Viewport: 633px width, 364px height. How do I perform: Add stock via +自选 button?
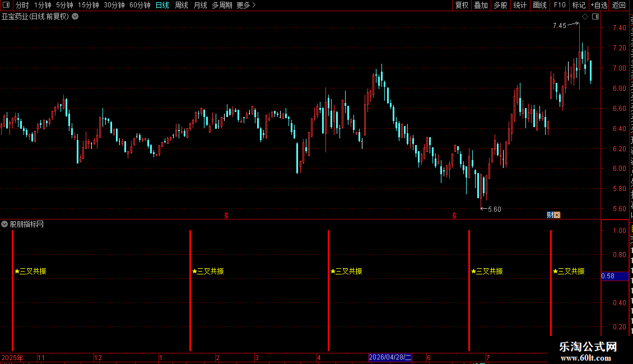pyautogui.click(x=599, y=5)
